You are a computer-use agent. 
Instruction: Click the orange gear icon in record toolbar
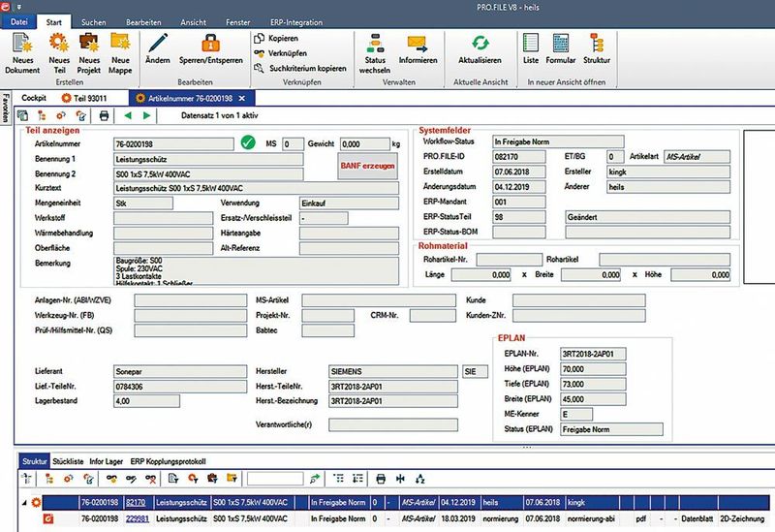(61, 115)
